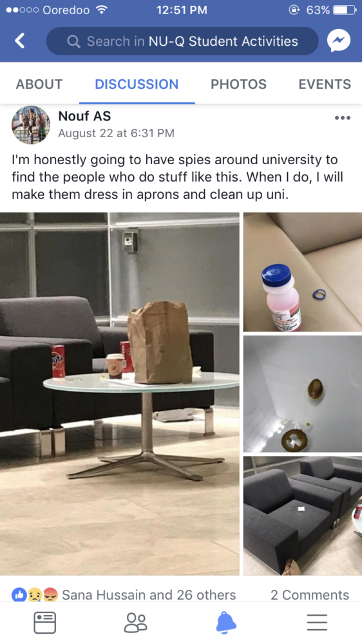Focus the Search in NU-Q Student Activities field

point(182,41)
